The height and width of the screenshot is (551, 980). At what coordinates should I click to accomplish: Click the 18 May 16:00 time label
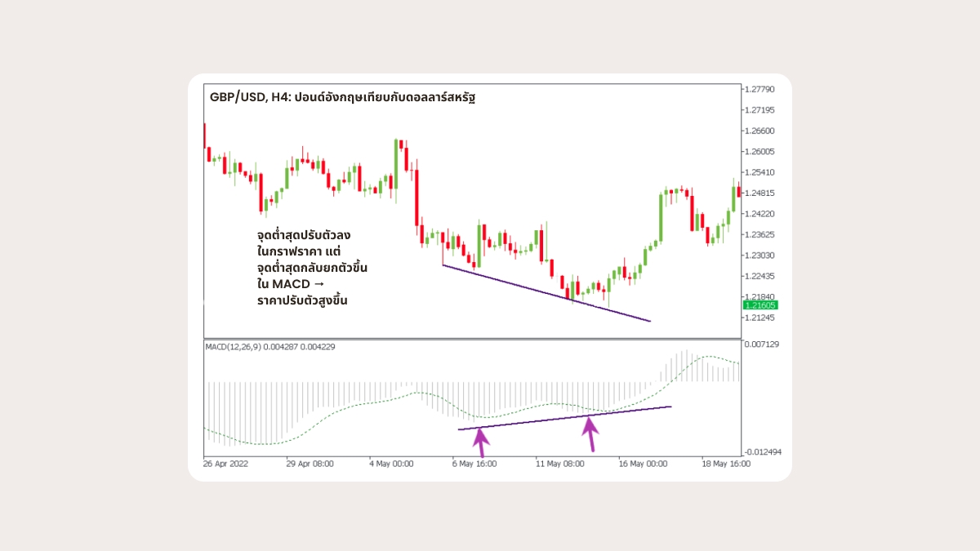(x=725, y=463)
